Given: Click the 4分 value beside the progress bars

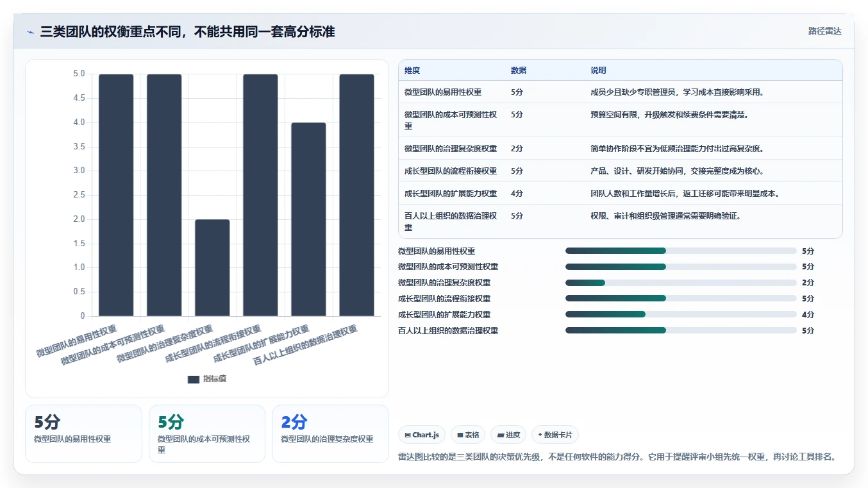Looking at the screenshot, I should (808, 314).
